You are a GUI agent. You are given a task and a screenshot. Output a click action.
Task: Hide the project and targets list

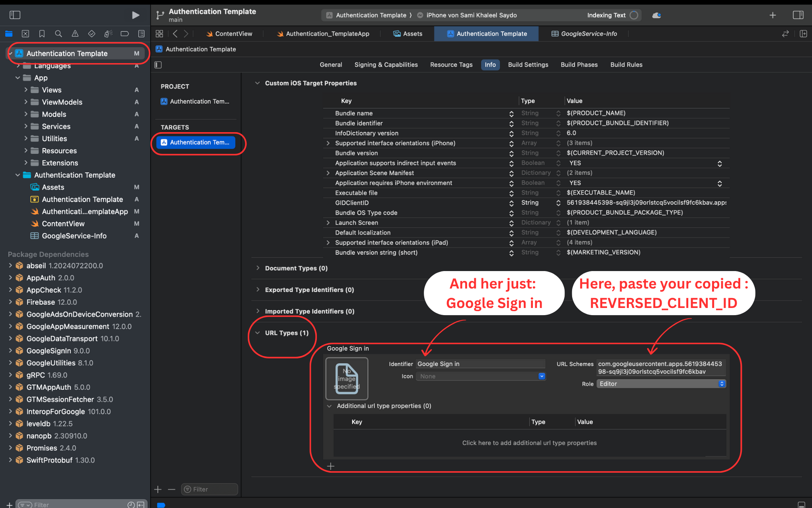158,65
